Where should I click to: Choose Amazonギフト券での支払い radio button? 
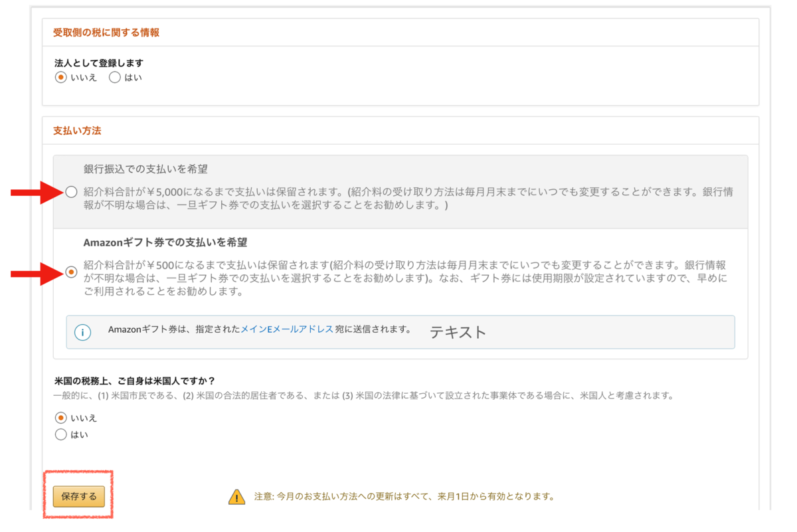[x=72, y=272]
